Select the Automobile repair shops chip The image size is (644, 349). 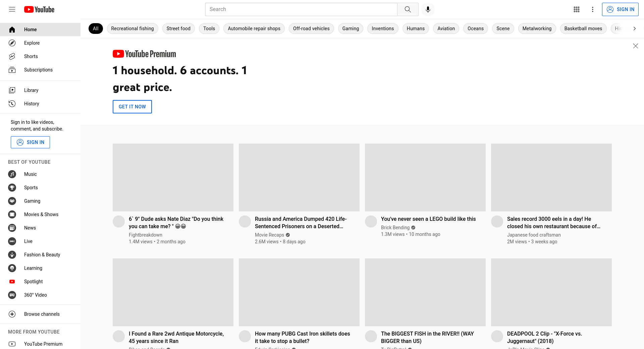(x=254, y=29)
